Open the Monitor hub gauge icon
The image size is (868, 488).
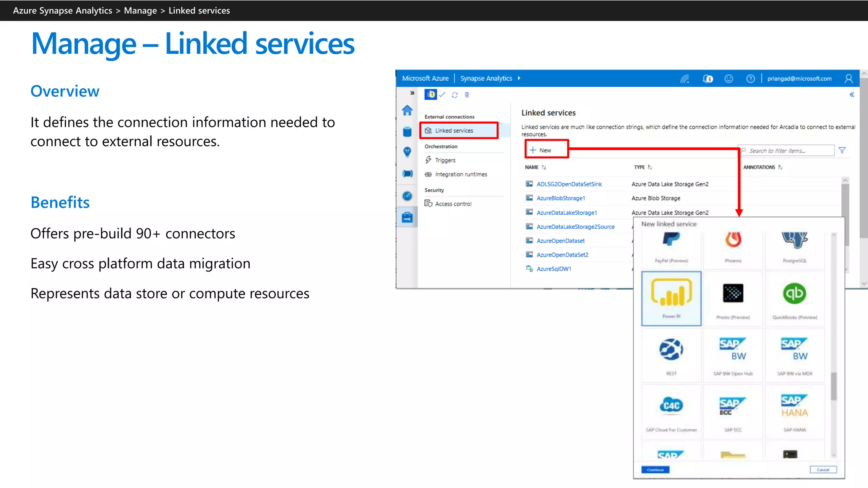[407, 196]
